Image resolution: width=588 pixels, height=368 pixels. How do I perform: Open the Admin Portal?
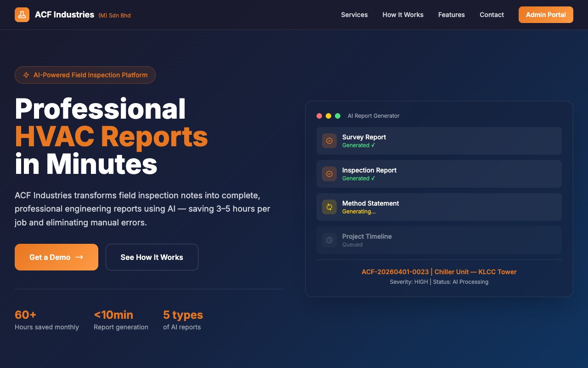[546, 15]
